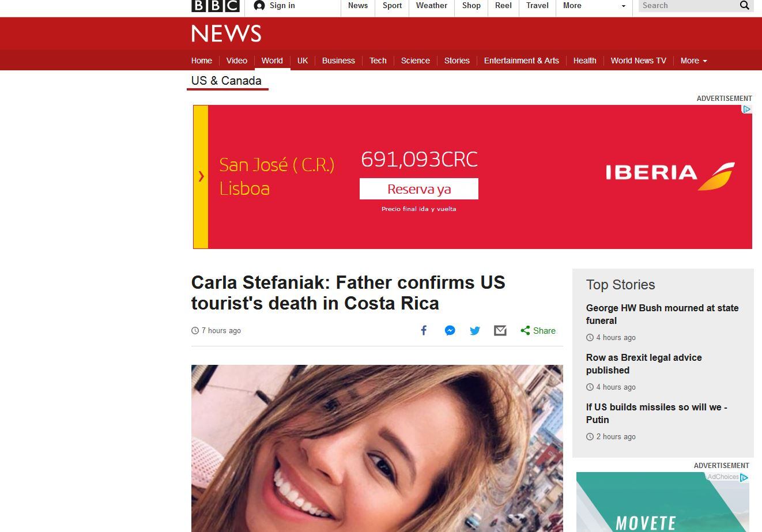Open the green Share options
Screen dimensions: 762x532
coord(538,331)
